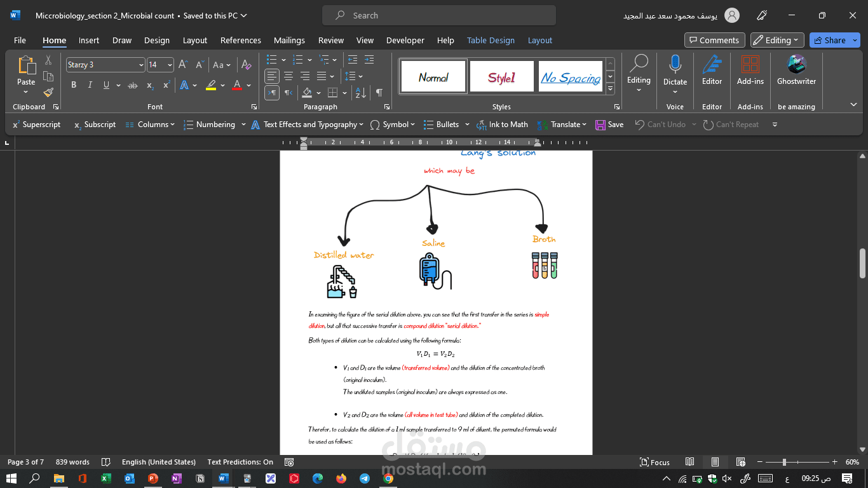Toggle Underline formatting
This screenshot has width=868, height=488.
106,85
